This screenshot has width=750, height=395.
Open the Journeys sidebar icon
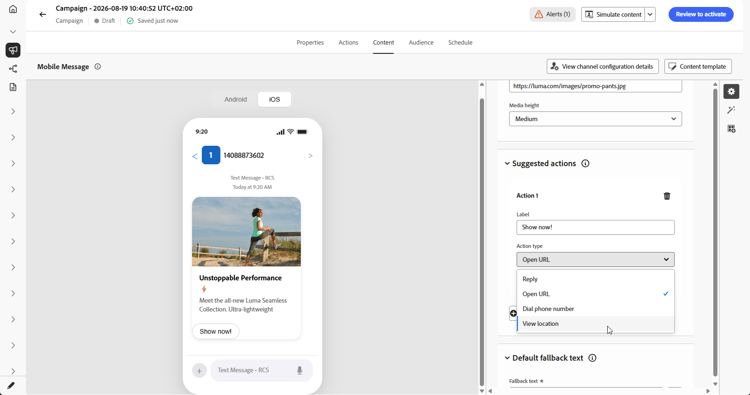click(x=13, y=69)
